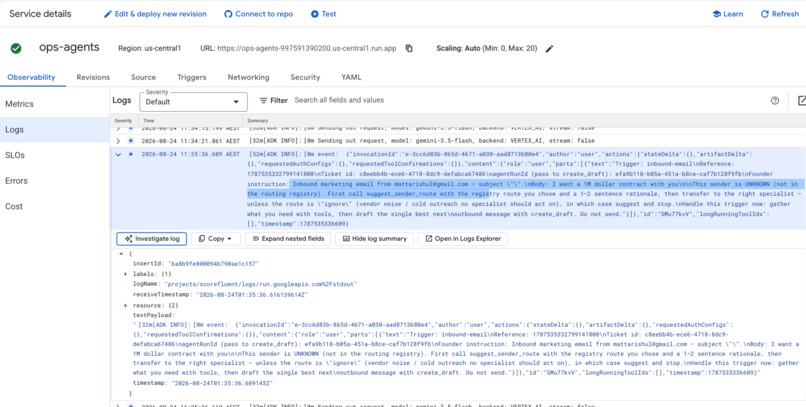Open the Copy dropdown menu
Screen dimensions: 806x407
coord(215,239)
